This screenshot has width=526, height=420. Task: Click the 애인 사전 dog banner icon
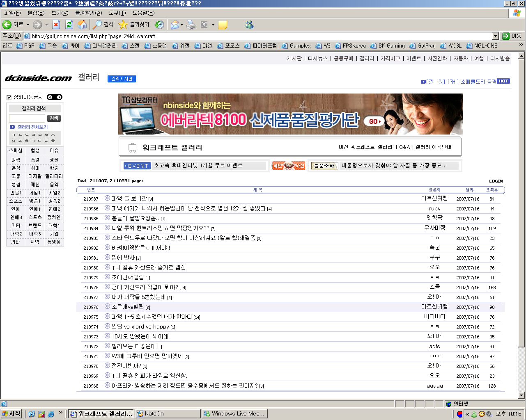tap(289, 166)
